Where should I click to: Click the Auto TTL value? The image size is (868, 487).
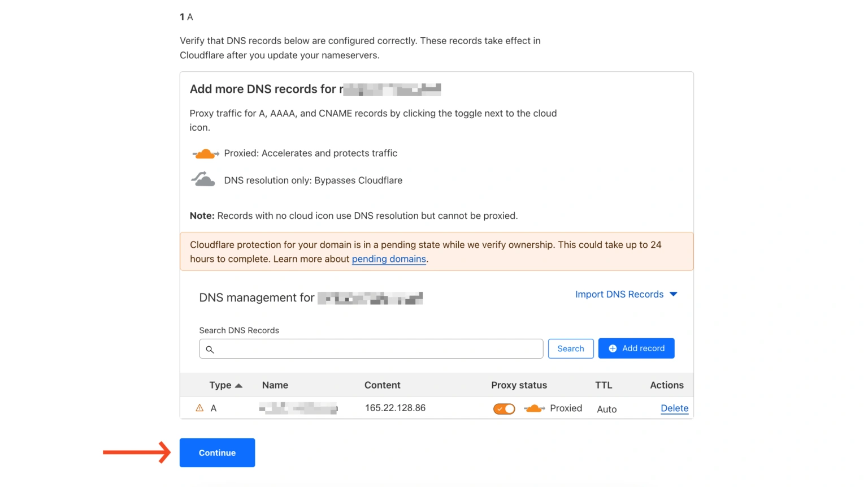[606, 409]
